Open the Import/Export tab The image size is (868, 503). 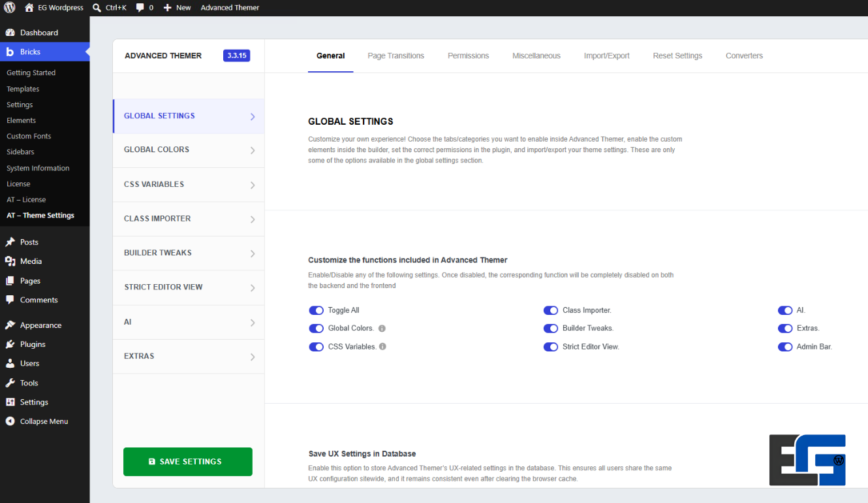(606, 56)
